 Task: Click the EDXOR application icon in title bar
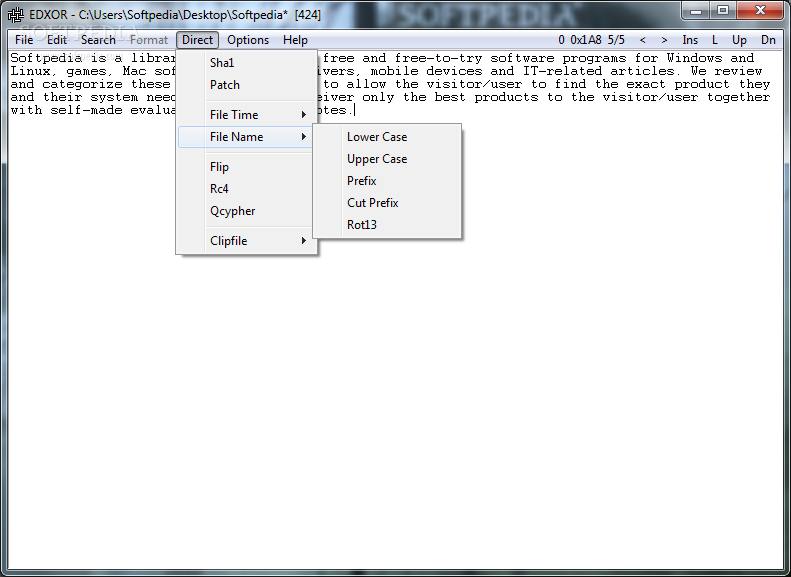tap(16, 15)
